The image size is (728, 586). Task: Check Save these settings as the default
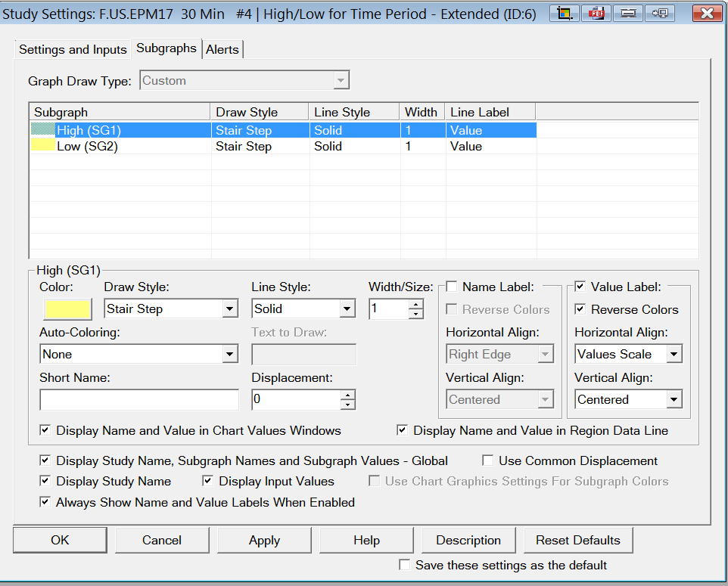click(x=404, y=565)
